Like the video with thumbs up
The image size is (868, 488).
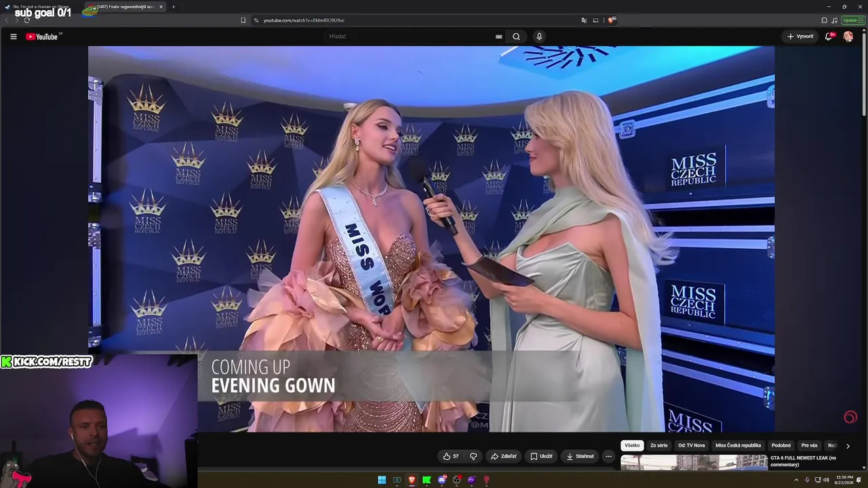451,456
